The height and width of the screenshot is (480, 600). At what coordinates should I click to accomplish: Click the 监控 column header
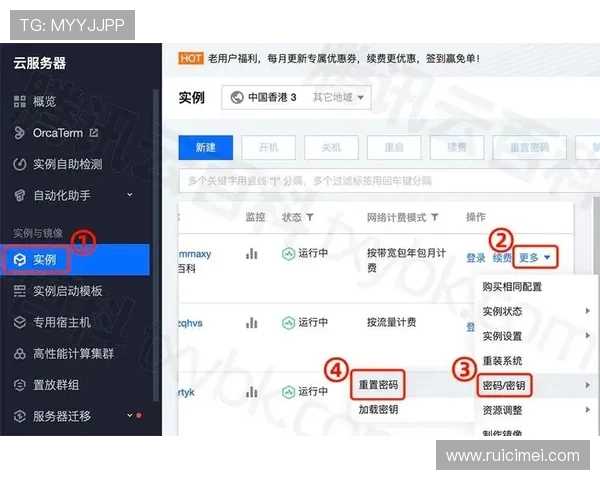(x=255, y=217)
